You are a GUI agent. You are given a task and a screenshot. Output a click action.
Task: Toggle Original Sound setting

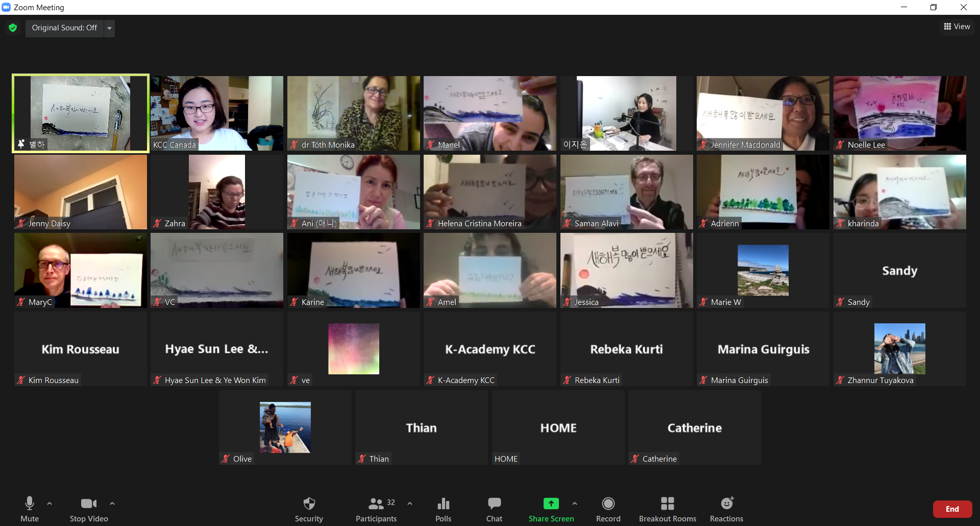[64, 28]
